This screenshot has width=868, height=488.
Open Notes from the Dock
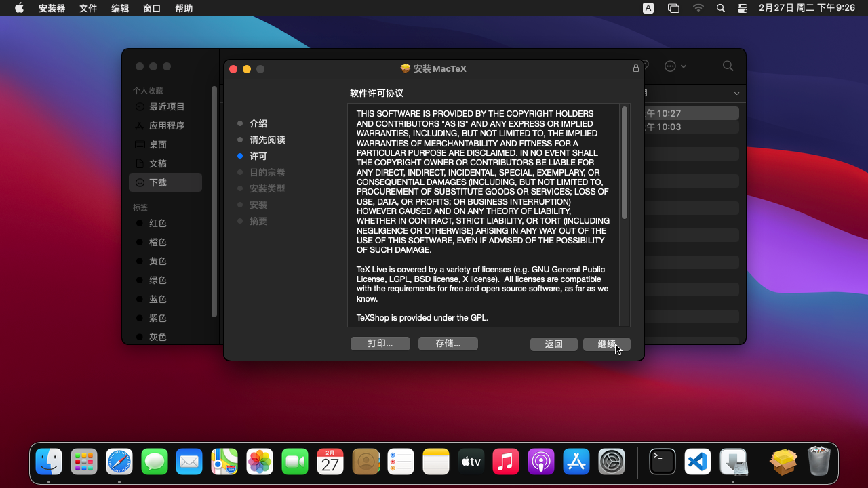(436, 462)
